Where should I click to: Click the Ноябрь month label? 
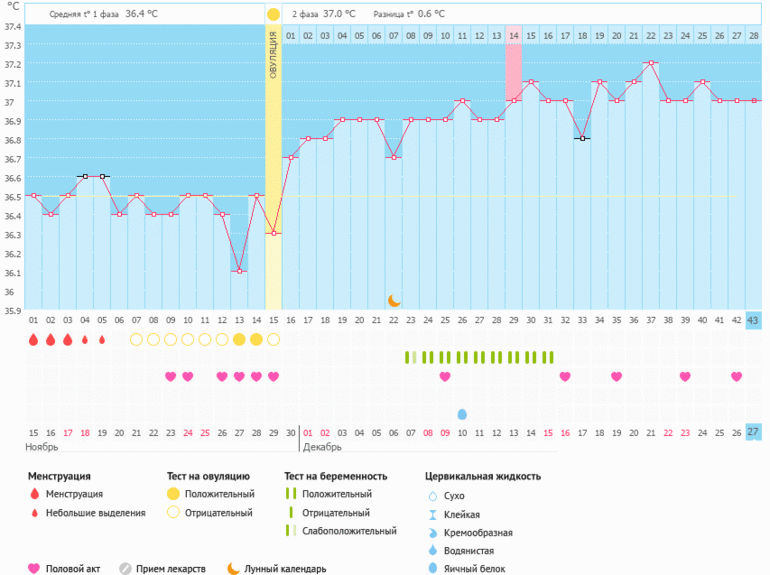(42, 447)
